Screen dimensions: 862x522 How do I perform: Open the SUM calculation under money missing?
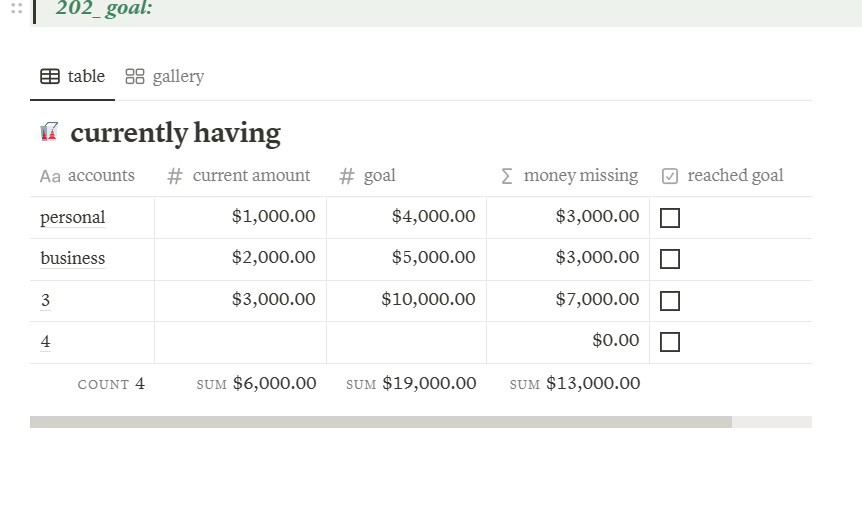point(575,384)
